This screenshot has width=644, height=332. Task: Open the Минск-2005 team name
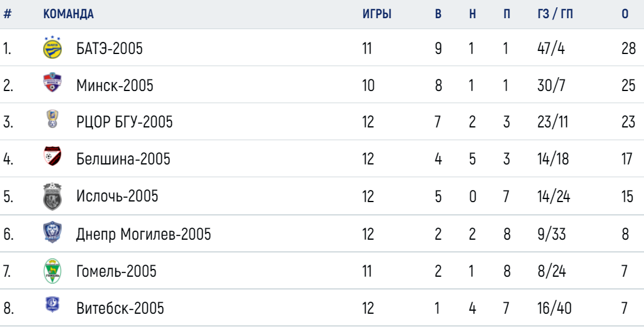tap(115, 86)
